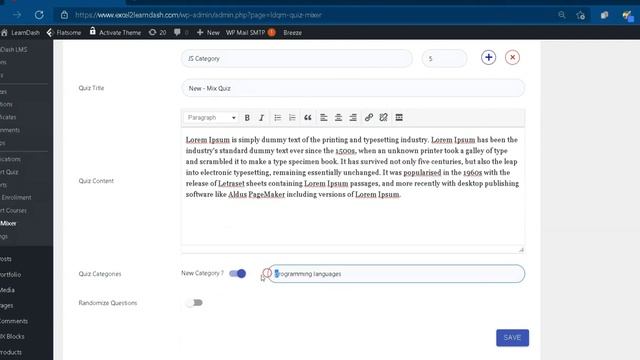Add another category row with plus icon
Screen dimensions: 640x360
(489, 58)
